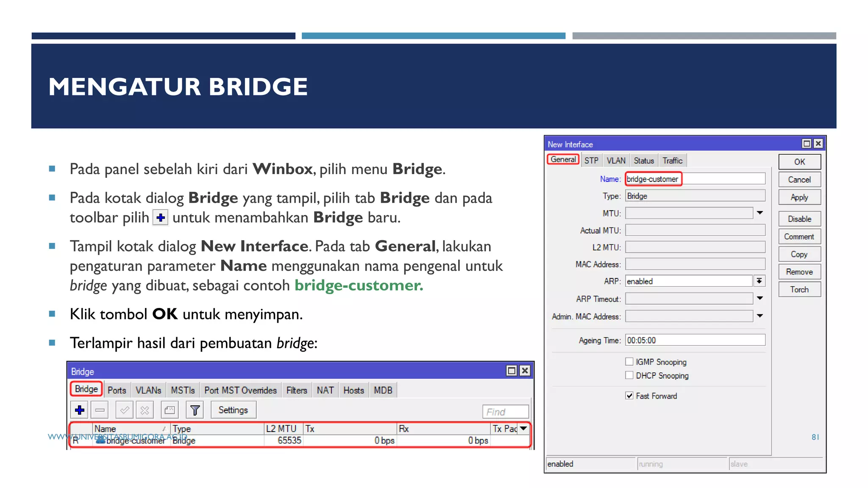Select the Bridge tab in Bridge window
The height and width of the screenshot is (488, 868).
point(86,389)
